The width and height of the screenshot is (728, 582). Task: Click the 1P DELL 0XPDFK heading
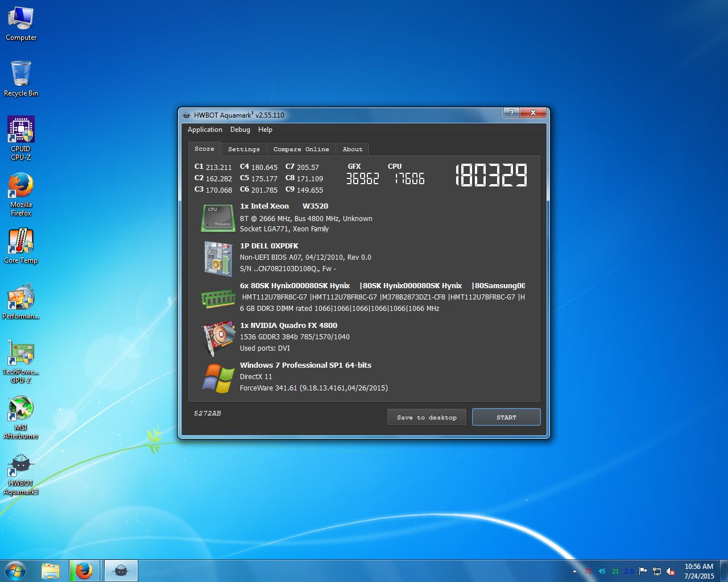tap(269, 246)
